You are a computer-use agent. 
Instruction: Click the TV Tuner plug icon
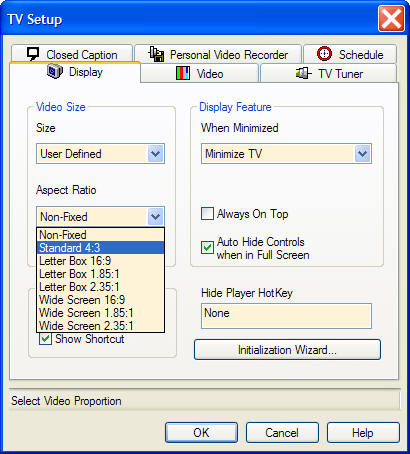click(x=303, y=73)
